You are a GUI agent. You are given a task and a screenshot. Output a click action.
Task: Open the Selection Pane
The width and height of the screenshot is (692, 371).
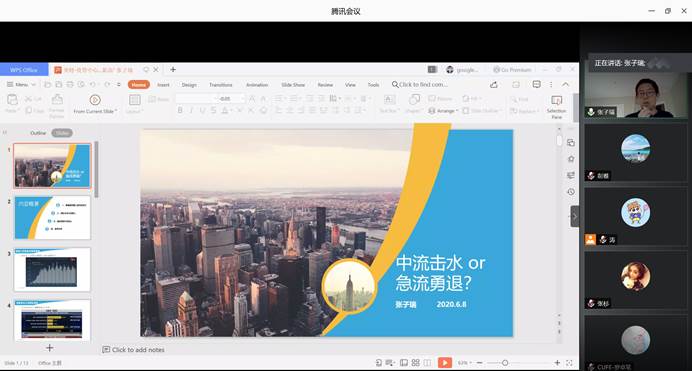tap(557, 106)
